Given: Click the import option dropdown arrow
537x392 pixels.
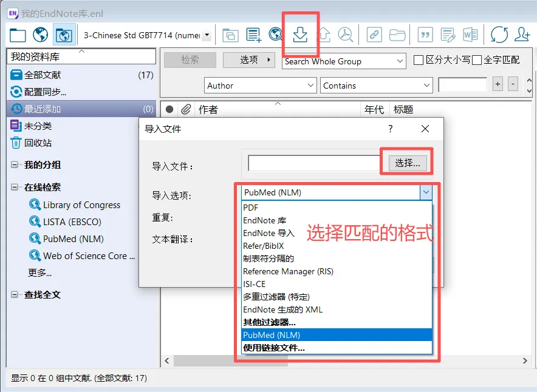Looking at the screenshot, I should pos(426,192).
